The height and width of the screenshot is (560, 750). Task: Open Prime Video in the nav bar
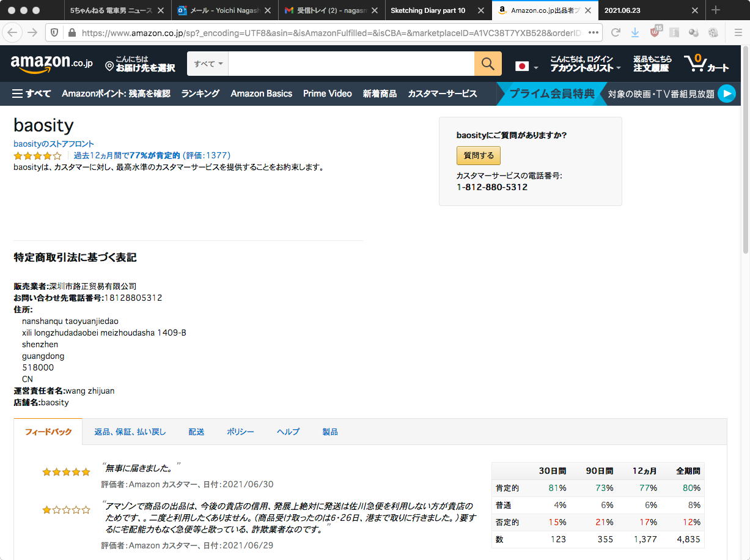coord(328,94)
